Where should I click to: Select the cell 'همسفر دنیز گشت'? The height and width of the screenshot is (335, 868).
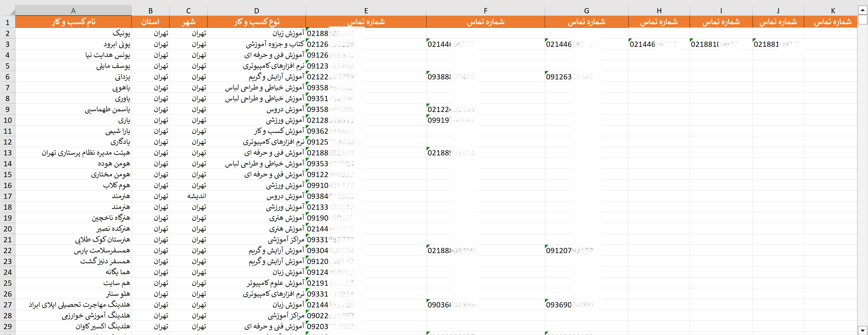(73, 261)
